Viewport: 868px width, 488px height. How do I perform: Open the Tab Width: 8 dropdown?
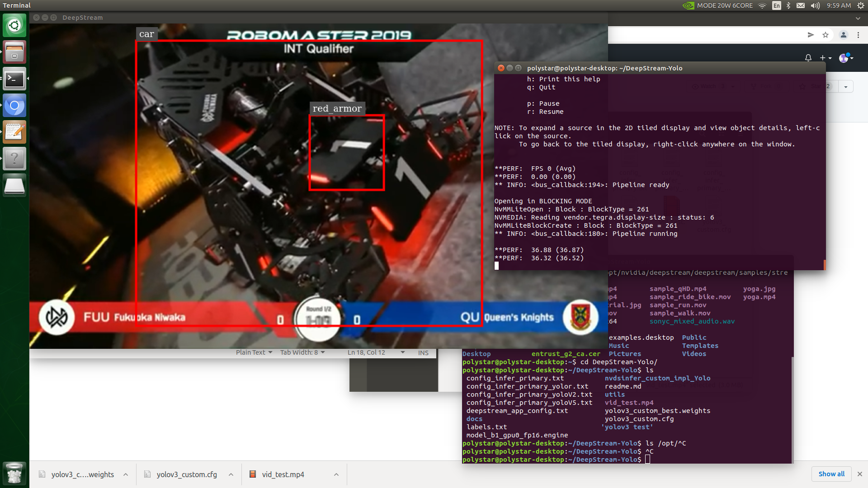302,352
